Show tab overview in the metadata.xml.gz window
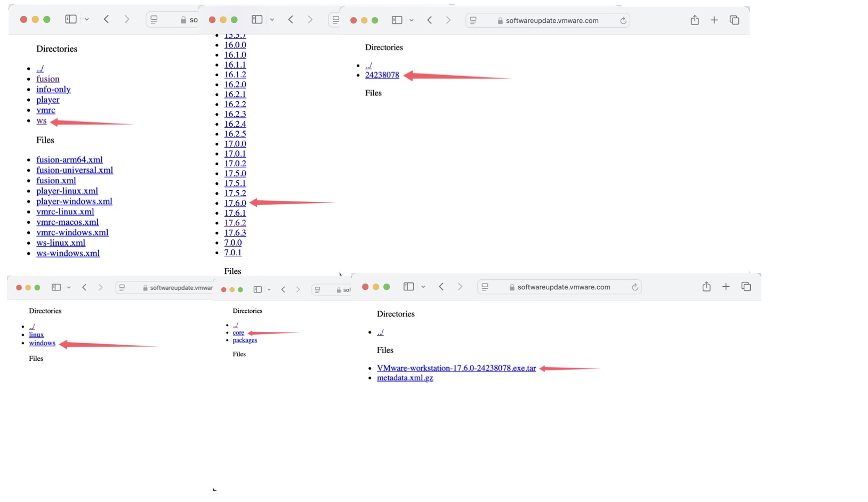Screen dimensions: 868x502 tap(746, 287)
